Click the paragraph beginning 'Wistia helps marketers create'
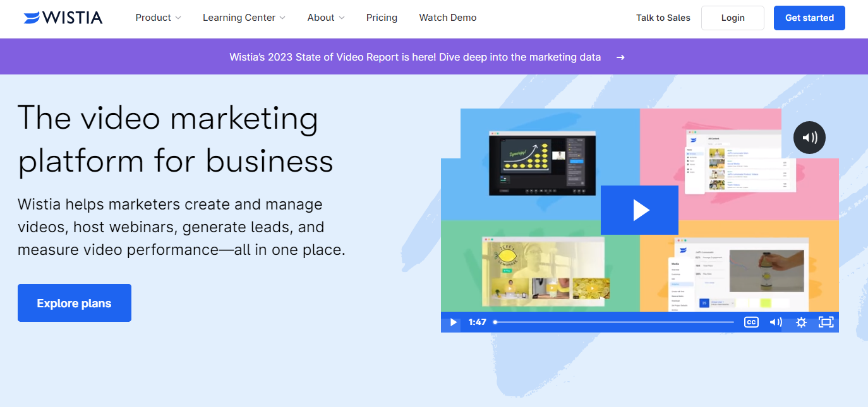The width and height of the screenshot is (868, 407). 181,227
